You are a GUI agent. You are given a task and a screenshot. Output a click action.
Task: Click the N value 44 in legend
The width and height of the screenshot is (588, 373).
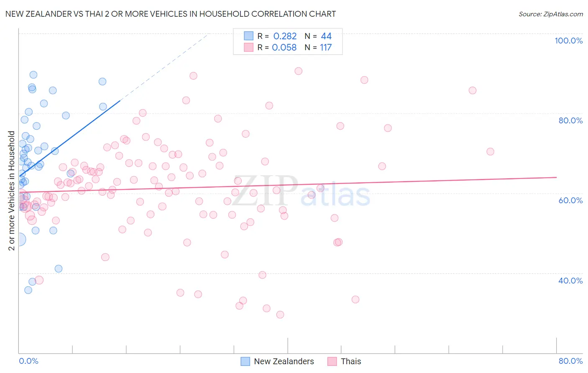(326, 36)
